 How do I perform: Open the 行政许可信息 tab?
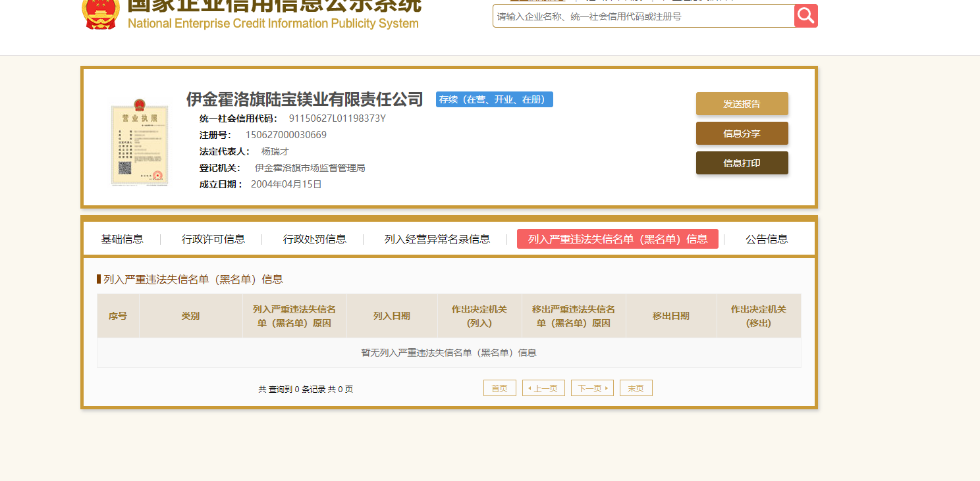click(x=213, y=239)
